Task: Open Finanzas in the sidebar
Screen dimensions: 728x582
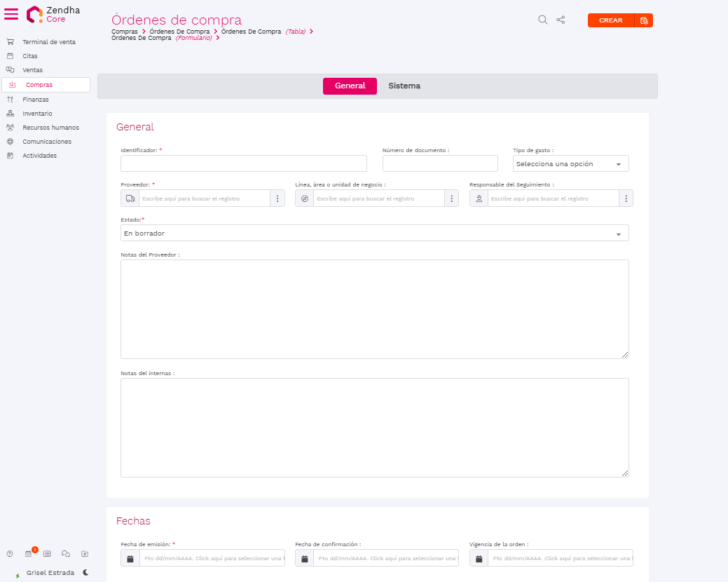Action: [x=36, y=100]
